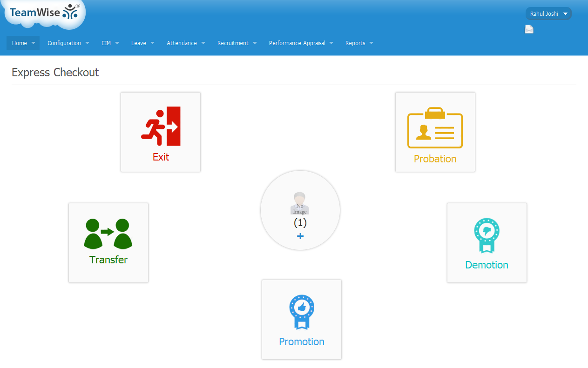Click the blue plus icon to add employee
Screen dimensions: 588x368
[300, 236]
